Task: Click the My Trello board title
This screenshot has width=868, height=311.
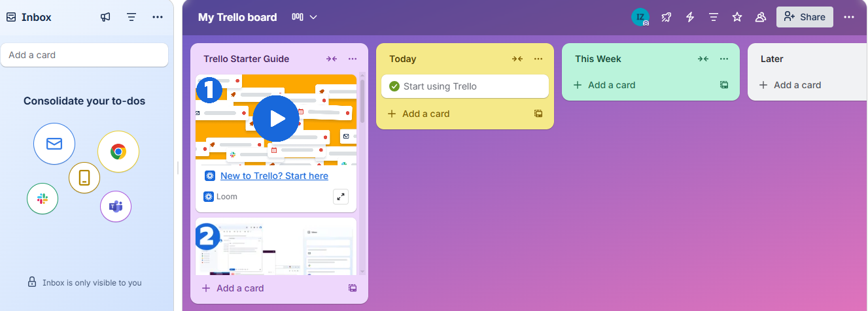Action: 237,17
